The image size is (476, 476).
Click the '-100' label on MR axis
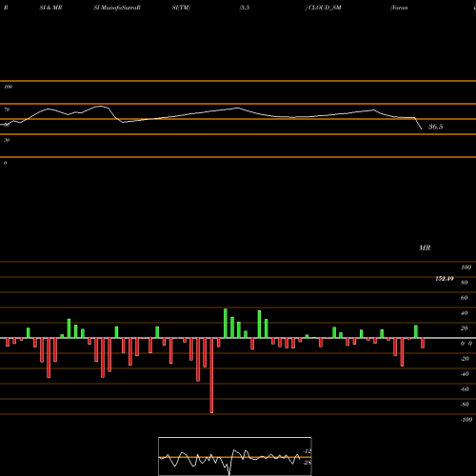tap(466, 420)
